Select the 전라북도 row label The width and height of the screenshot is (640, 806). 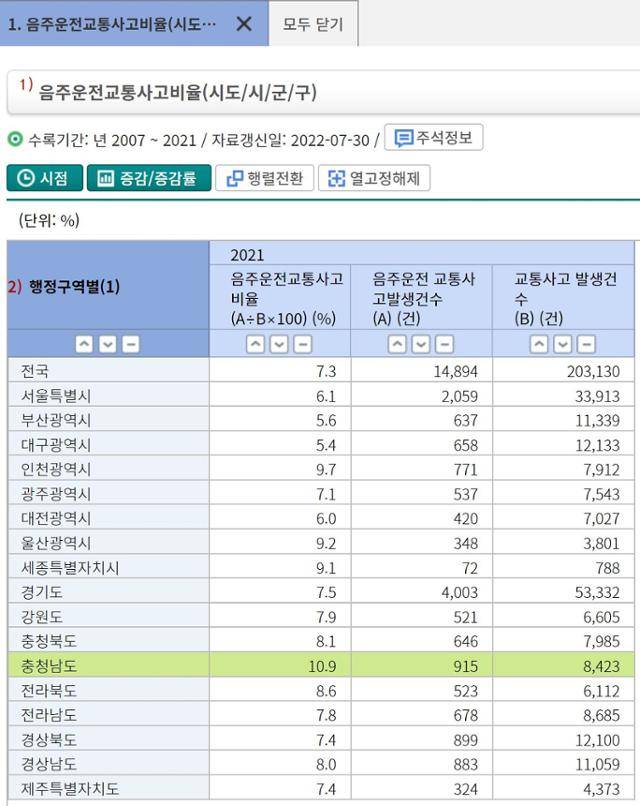click(x=49, y=691)
